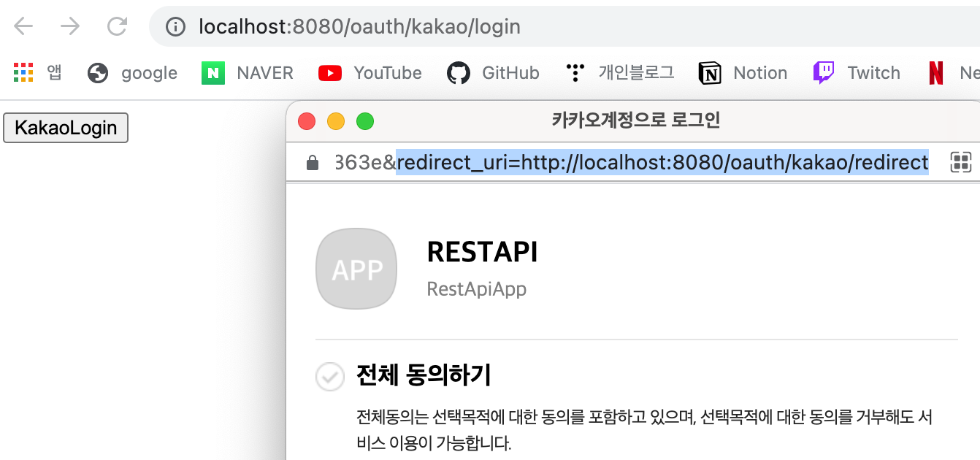
Task: Click the lock icon in popup address bar
Action: [x=313, y=162]
